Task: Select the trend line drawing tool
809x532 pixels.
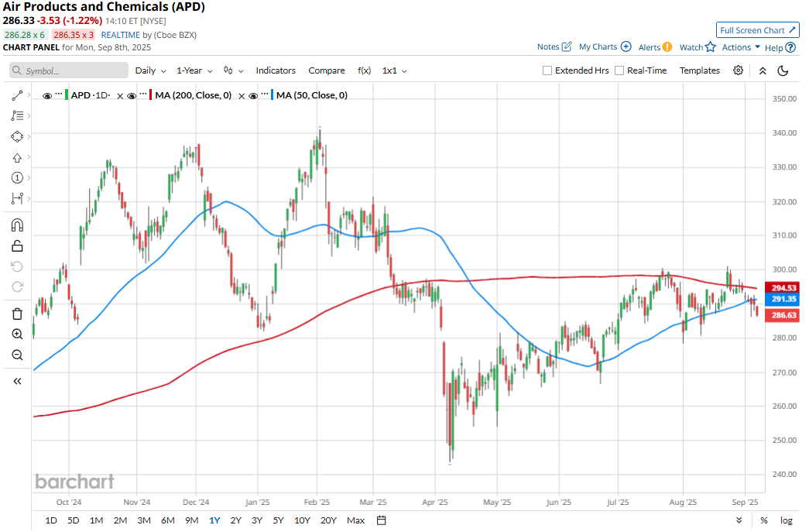Action: (x=17, y=95)
